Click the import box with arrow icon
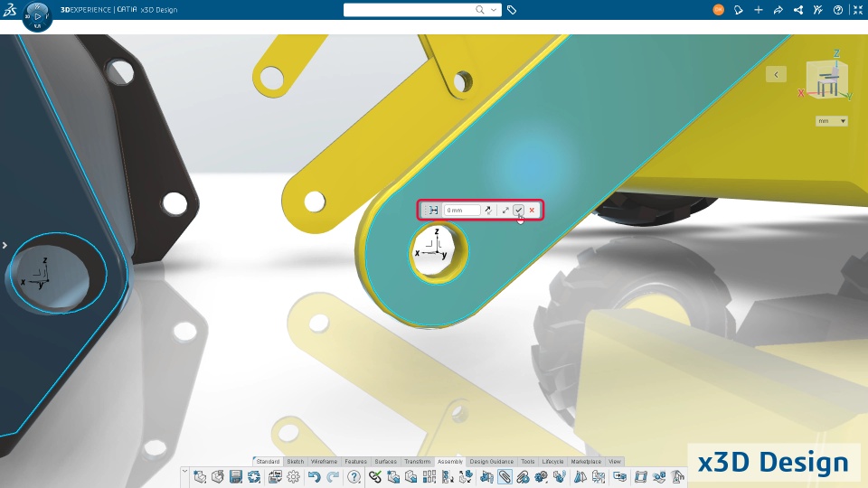This screenshot has height=488, width=868. coord(218,477)
